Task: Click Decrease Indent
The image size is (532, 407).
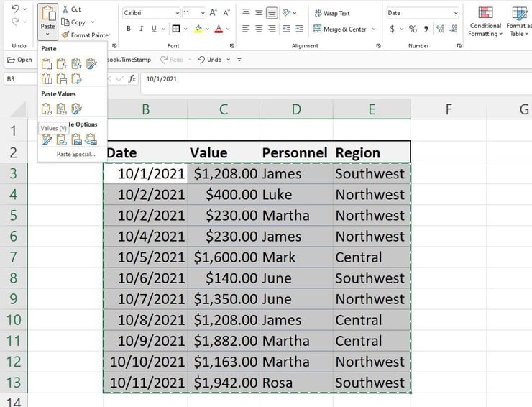Action: point(286,29)
